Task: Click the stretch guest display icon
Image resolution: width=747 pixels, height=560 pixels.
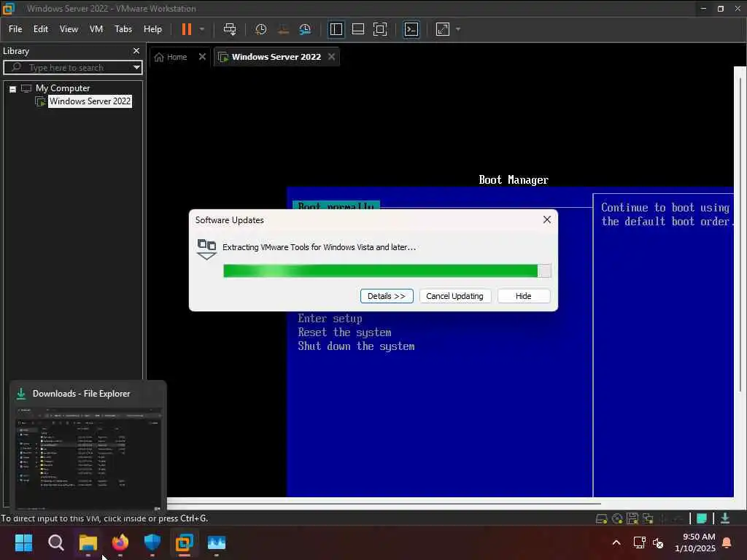Action: 443,29
